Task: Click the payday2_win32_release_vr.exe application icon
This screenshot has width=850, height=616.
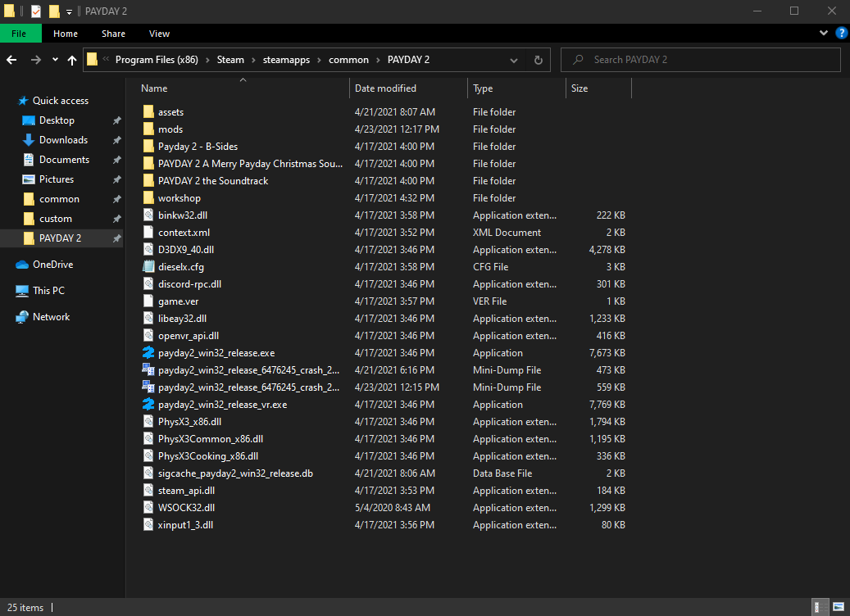Action: point(148,404)
